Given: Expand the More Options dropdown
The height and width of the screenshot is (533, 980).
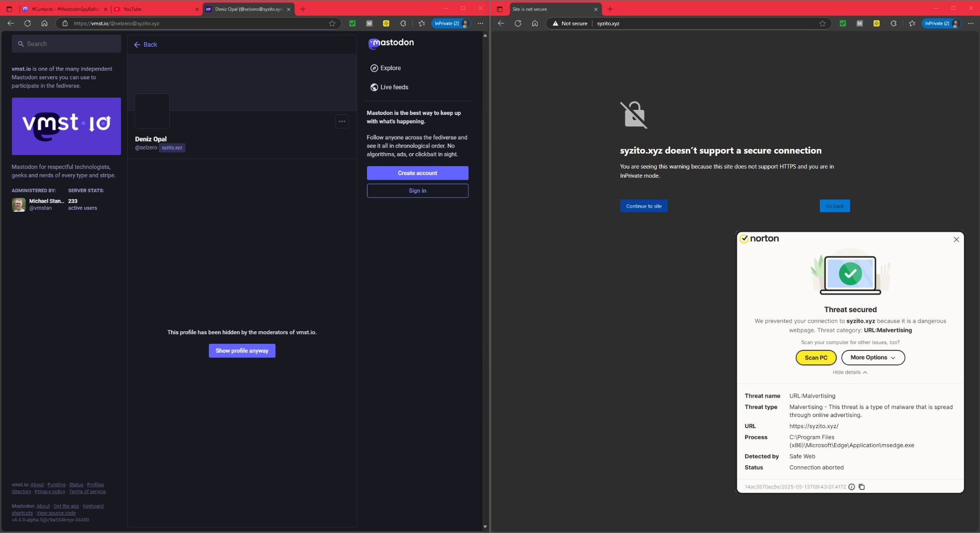Looking at the screenshot, I should pos(873,358).
